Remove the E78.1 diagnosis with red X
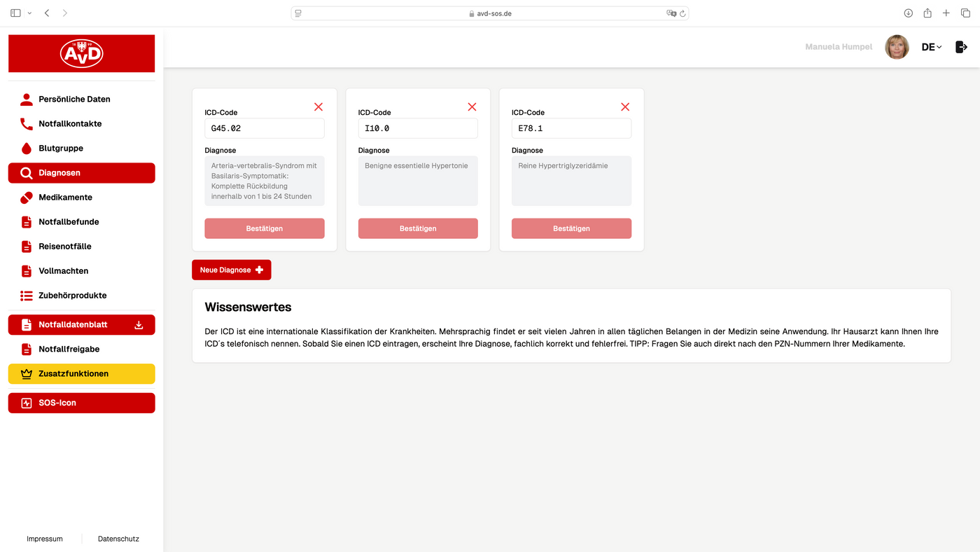 click(625, 106)
